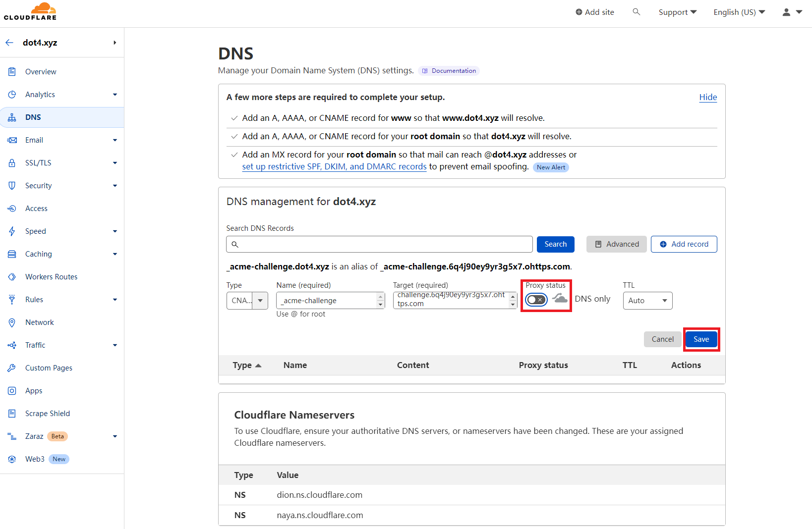Click the Rules funnel icon
812x529 pixels.
(x=12, y=300)
